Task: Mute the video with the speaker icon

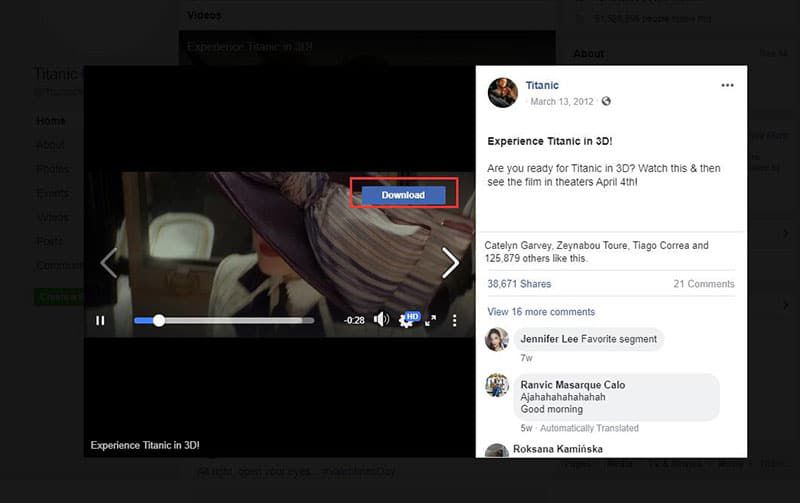Action: click(381, 319)
